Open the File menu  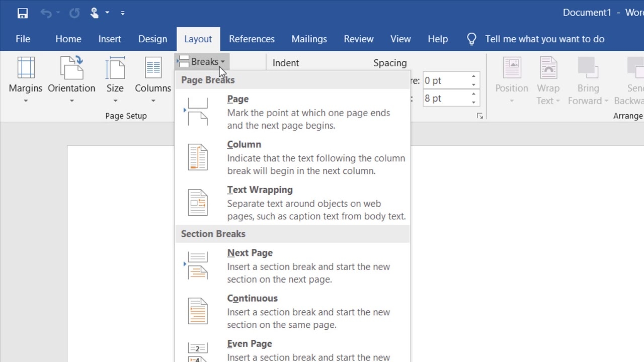pos(23,39)
